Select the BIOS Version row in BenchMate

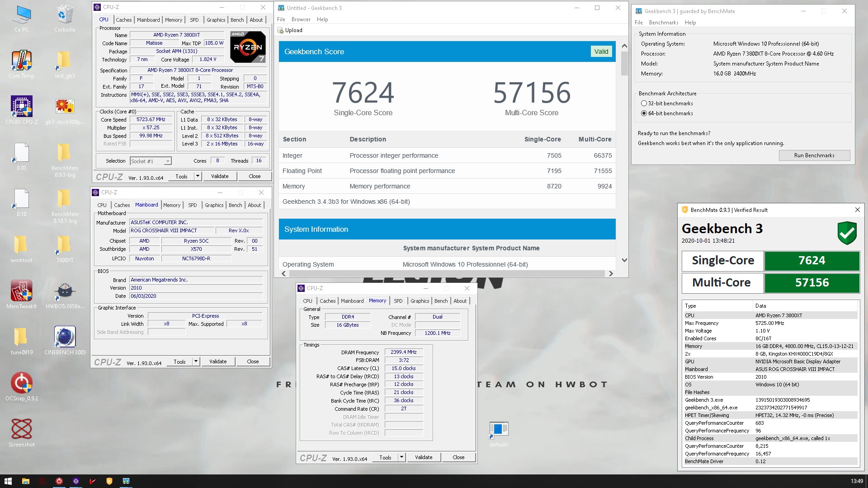771,377
